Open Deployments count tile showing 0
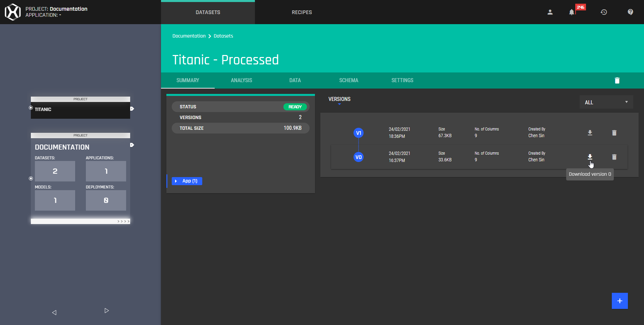 point(106,200)
